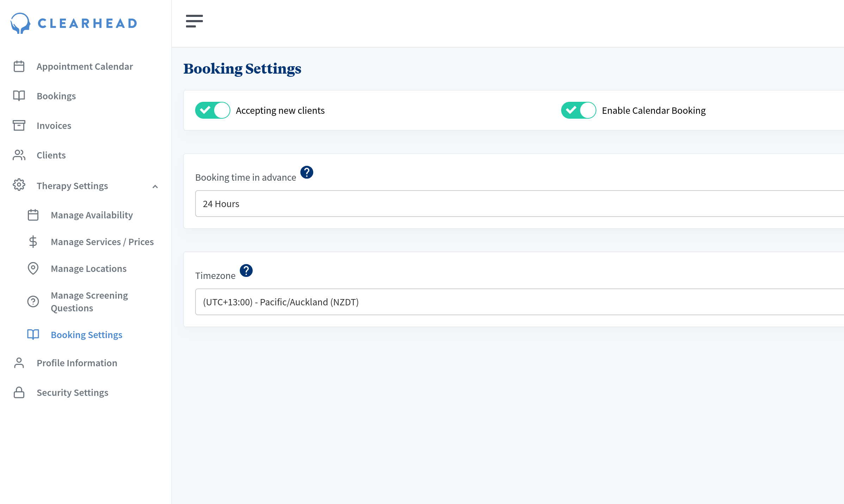
Task: Open the Timezone help question mark
Action: tap(246, 271)
